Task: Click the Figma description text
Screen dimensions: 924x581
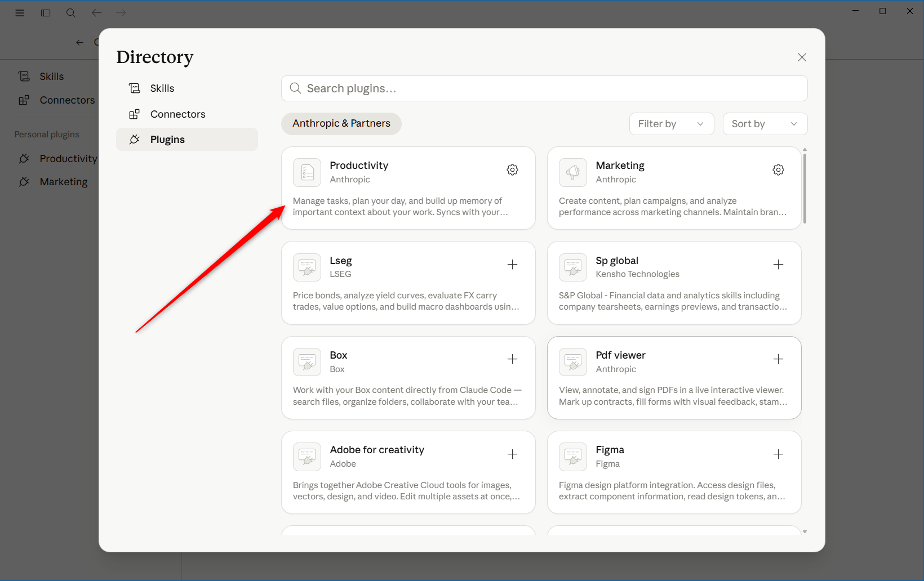Action: pyautogui.click(x=672, y=491)
